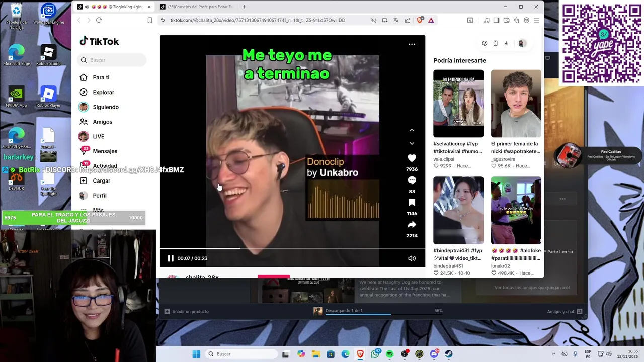Click the translate page icon
644x362 pixels.
tap(396, 20)
